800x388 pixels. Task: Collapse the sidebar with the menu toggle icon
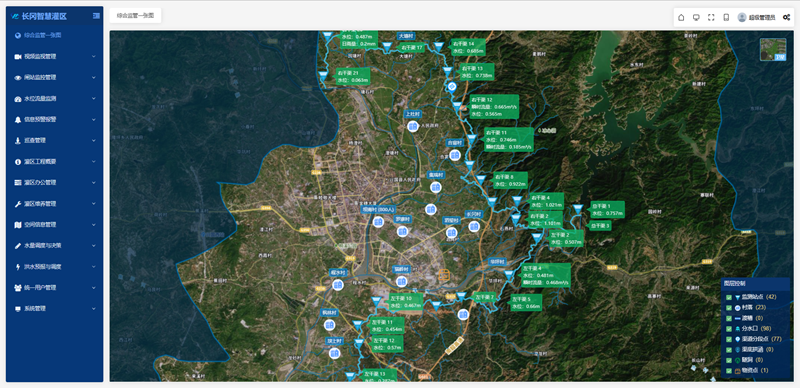[96, 16]
